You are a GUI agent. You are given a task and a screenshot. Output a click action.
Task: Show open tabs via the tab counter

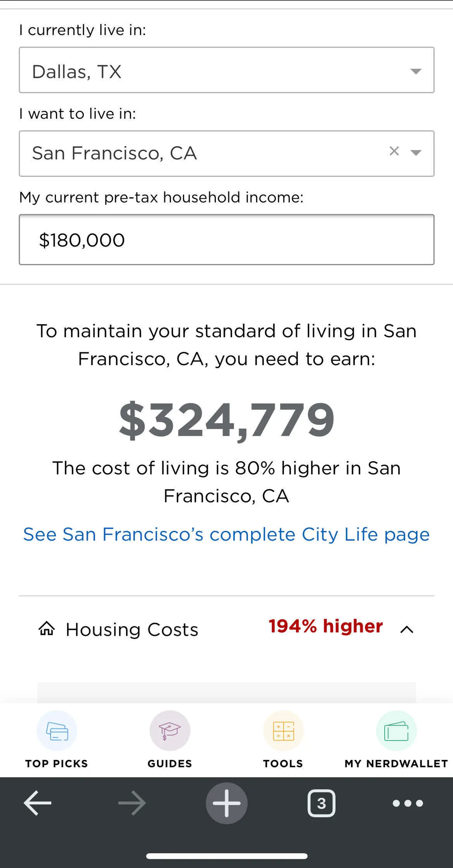[x=321, y=803]
